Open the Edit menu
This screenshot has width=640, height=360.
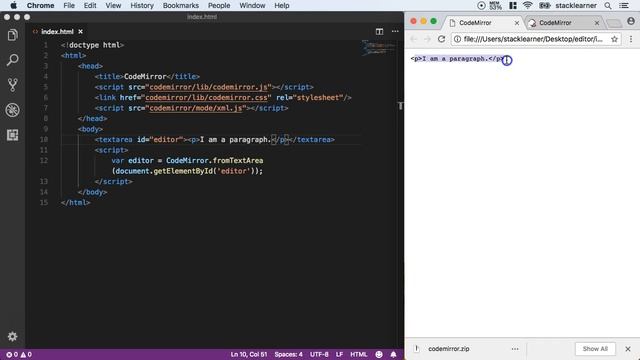pyautogui.click(x=90, y=6)
